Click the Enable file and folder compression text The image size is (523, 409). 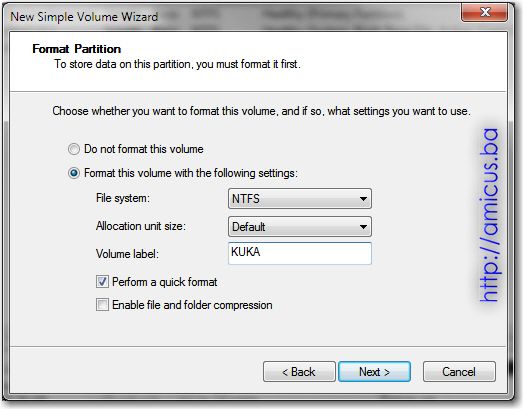(192, 305)
